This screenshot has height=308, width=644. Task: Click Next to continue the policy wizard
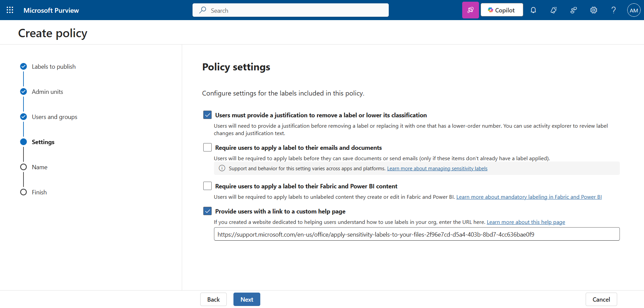247,299
